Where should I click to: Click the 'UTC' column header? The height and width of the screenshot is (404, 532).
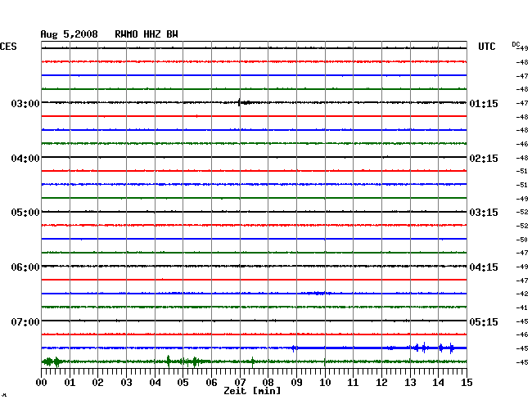[486, 47]
